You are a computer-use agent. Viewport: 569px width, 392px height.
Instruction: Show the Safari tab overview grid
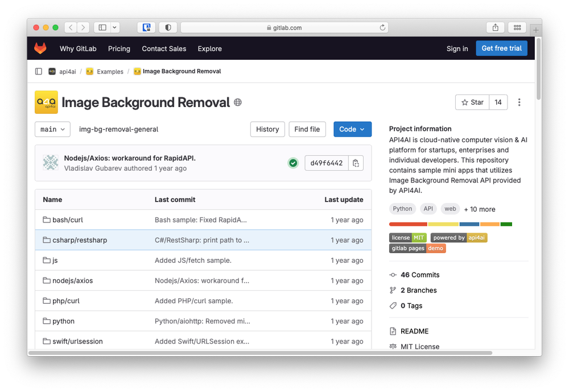517,27
